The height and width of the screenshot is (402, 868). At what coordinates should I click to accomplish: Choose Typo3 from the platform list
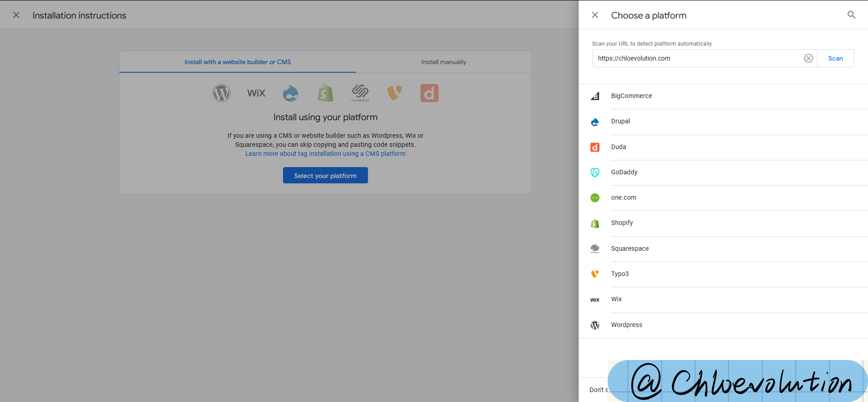723,274
